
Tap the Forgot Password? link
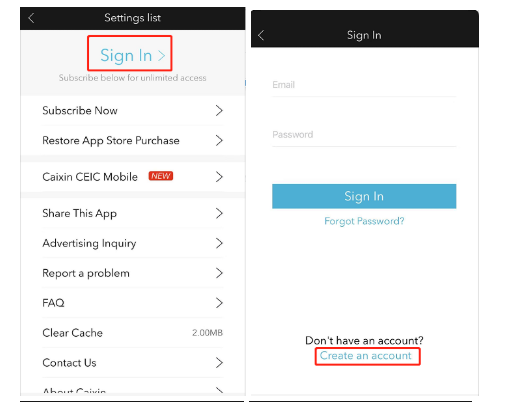coord(364,221)
